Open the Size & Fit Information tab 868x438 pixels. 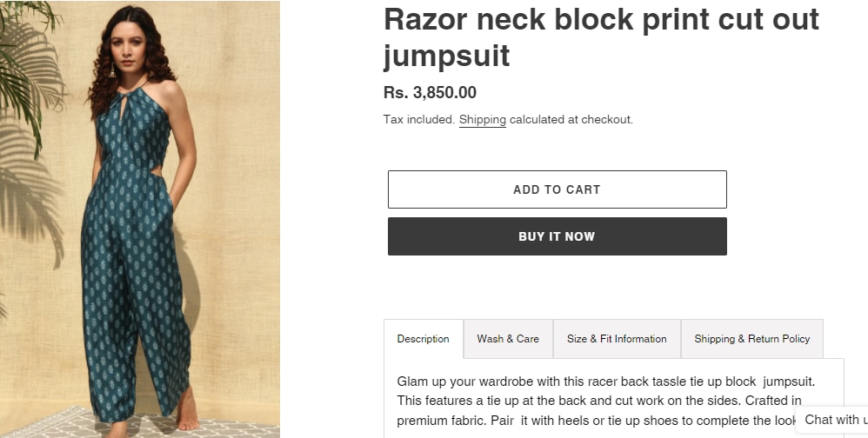click(617, 339)
